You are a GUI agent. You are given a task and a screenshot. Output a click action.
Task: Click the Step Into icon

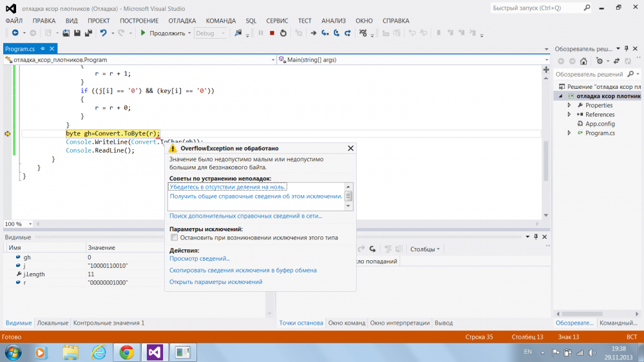pos(325,33)
